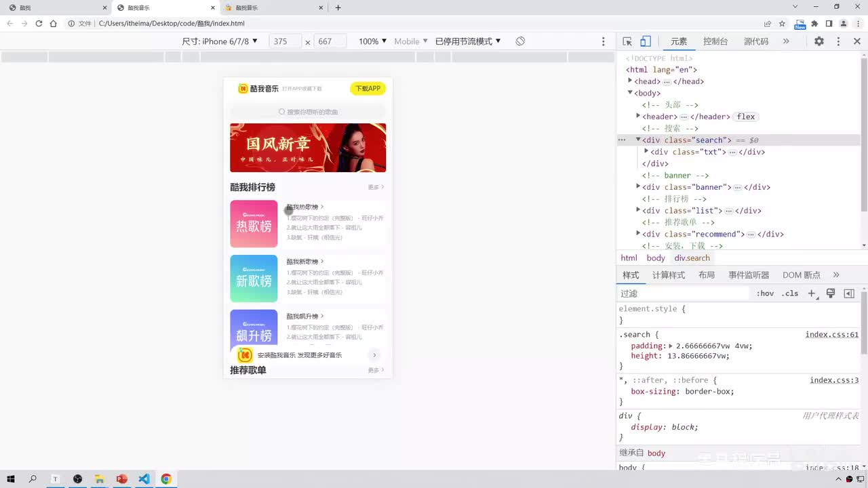The height and width of the screenshot is (488, 868).
Task: Toggle the device toolbar icon in DevTools
Action: (x=646, y=41)
